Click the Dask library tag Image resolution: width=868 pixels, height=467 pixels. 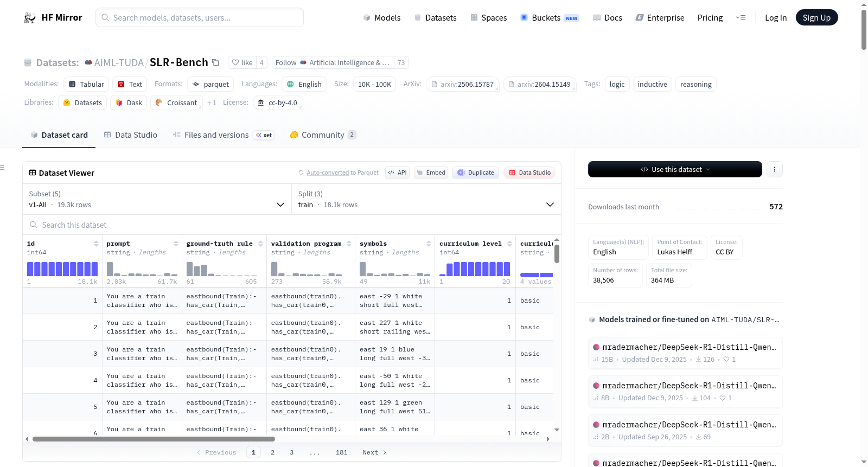coord(129,103)
